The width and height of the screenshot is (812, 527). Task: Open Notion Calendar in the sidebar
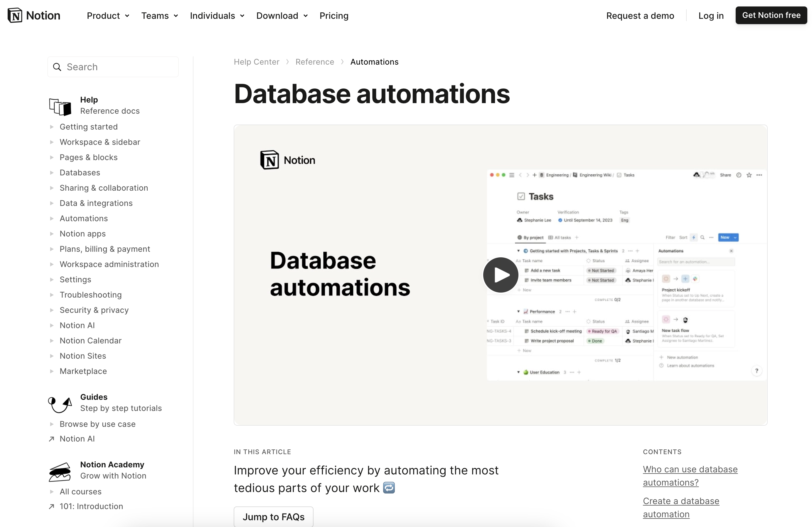point(90,341)
